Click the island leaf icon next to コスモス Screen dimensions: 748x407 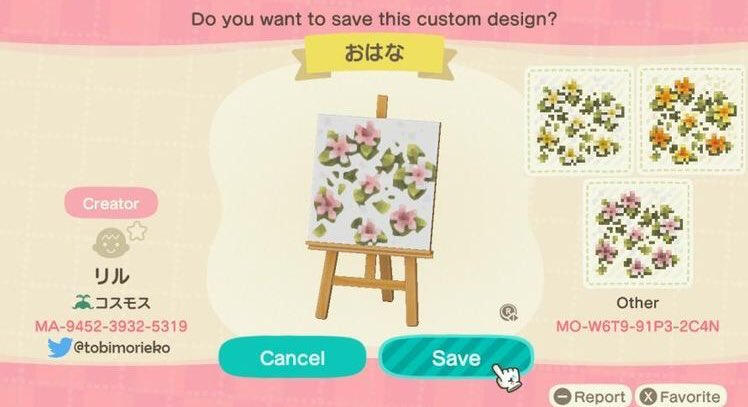pyautogui.click(x=82, y=302)
